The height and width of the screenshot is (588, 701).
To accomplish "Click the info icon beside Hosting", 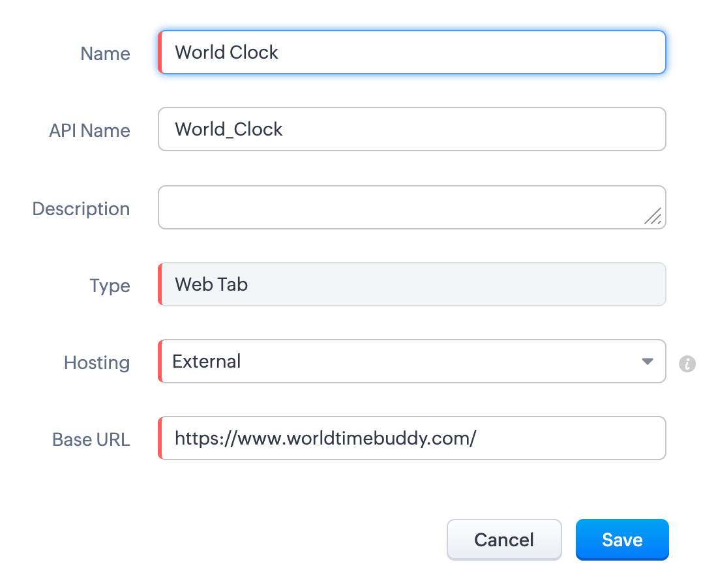I will pyautogui.click(x=687, y=363).
